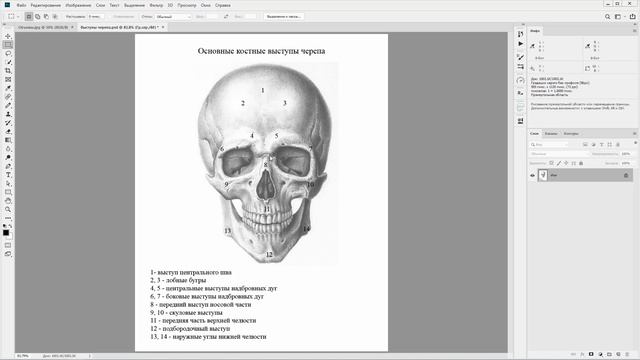Viewport: 640px width, 360px height.
Task: Open the Brush Settings panel icon
Action: pos(520,57)
